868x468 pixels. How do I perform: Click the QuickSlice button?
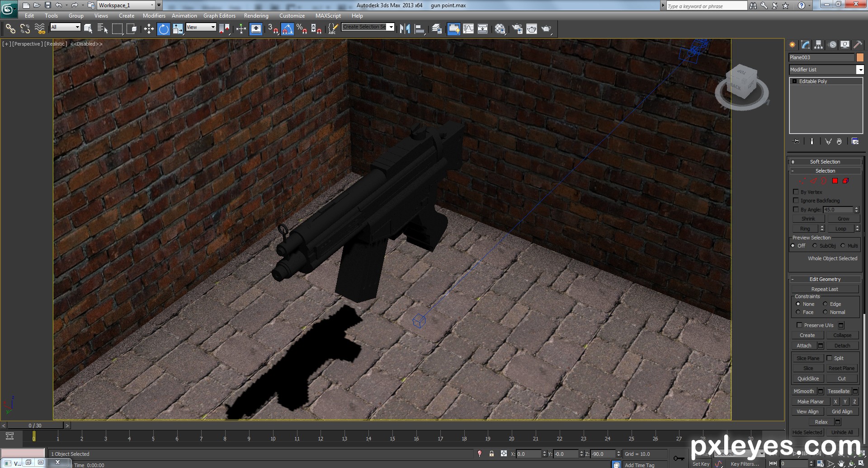pos(808,379)
